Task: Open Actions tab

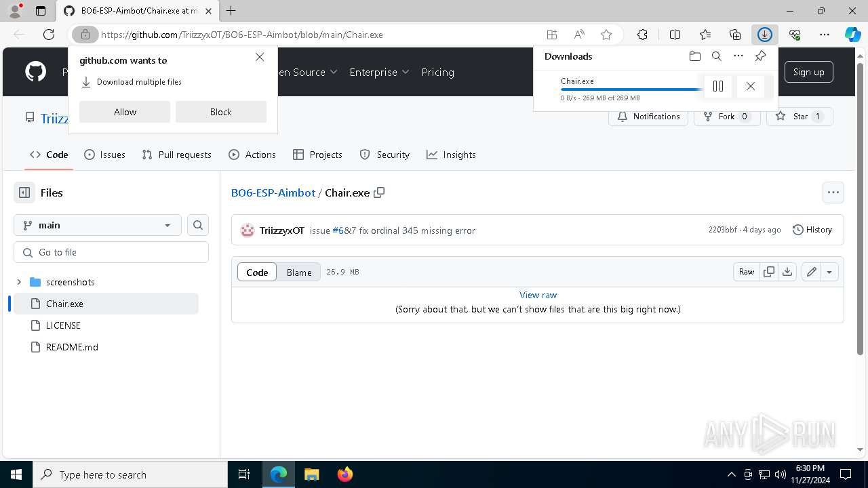Action: 252,155
